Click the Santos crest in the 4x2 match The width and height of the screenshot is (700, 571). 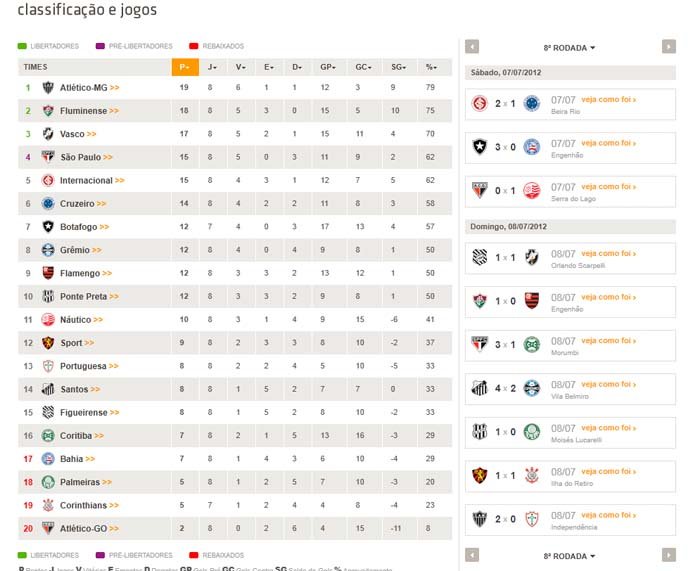coord(480,388)
